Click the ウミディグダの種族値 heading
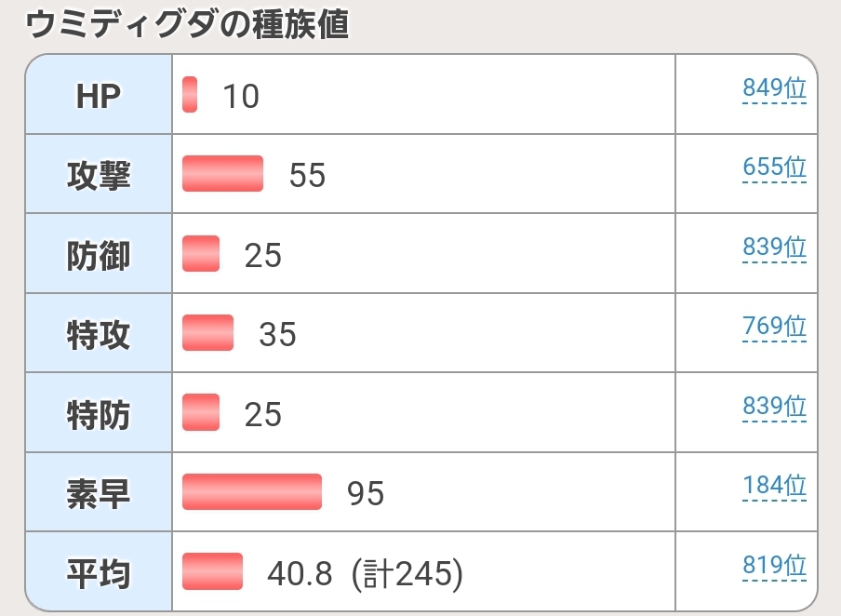841x616 pixels. [188, 24]
